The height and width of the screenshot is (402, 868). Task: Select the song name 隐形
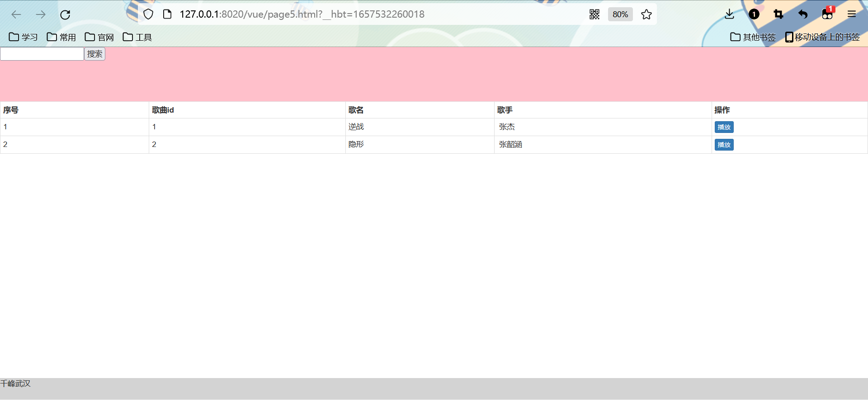click(x=356, y=145)
